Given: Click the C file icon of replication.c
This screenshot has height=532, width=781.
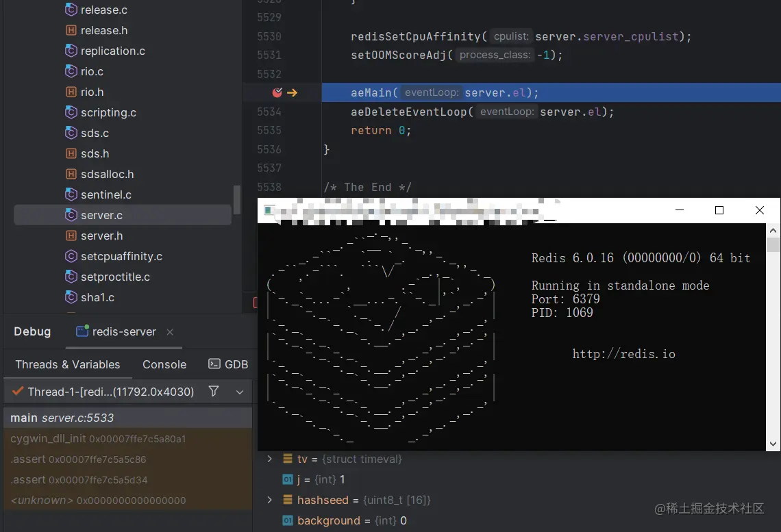Looking at the screenshot, I should [71, 51].
